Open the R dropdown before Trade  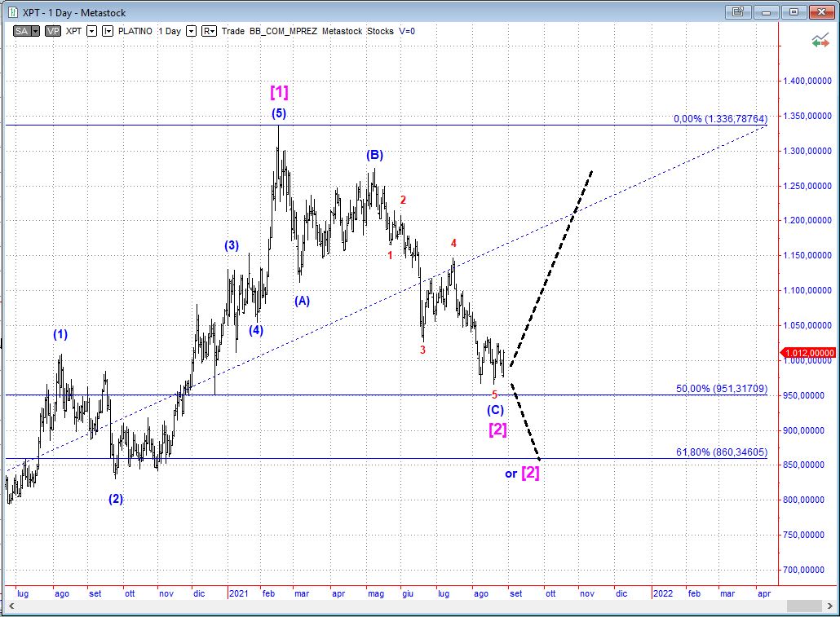209,31
